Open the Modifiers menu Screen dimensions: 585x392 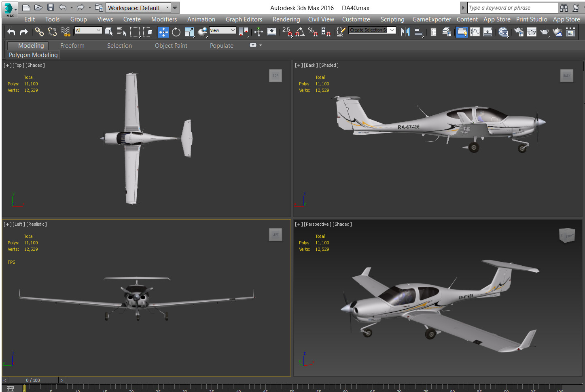(164, 19)
